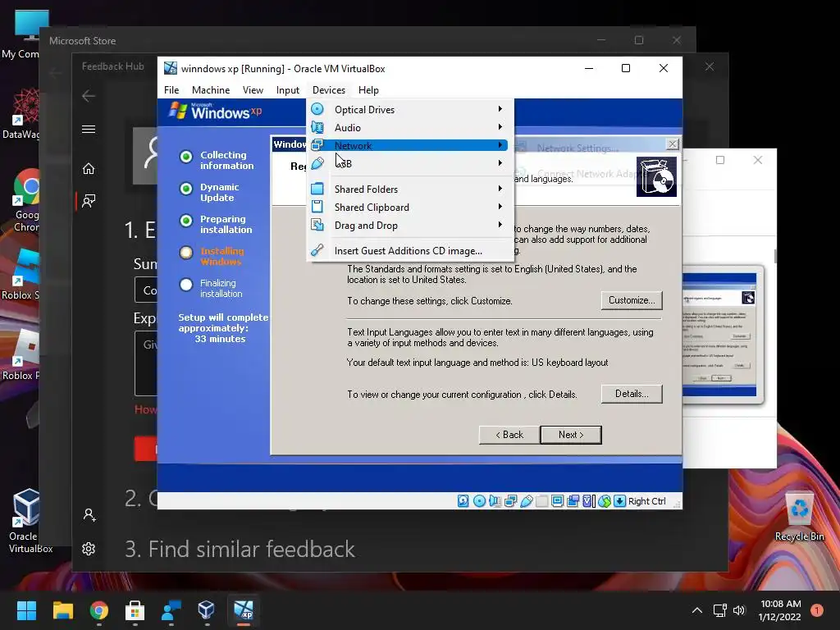
Task: Click the Back button in setup
Action: tap(509, 435)
